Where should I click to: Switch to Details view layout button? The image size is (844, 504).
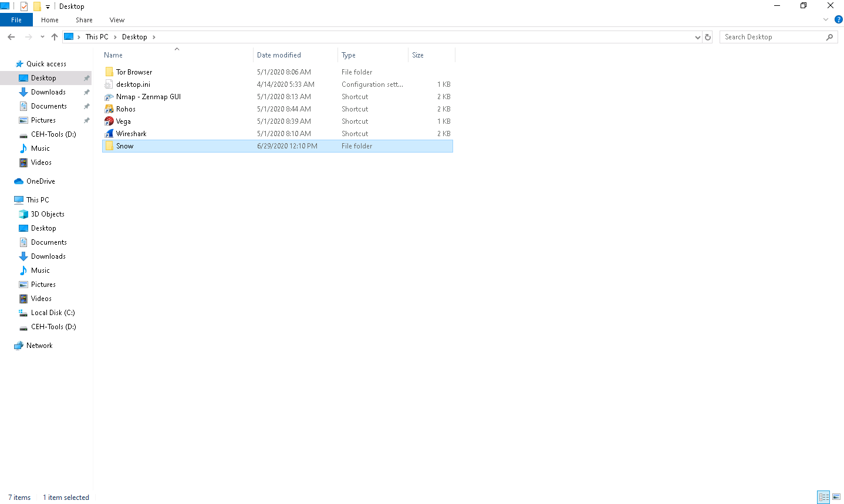823,497
